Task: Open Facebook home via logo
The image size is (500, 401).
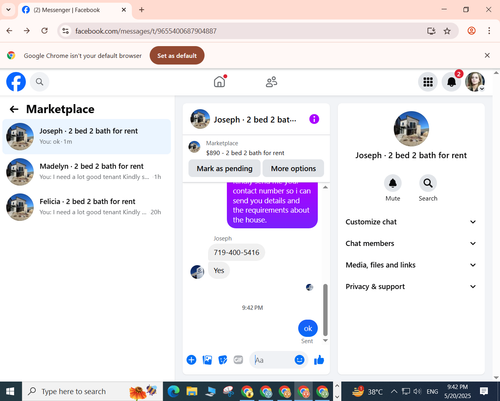Action: [x=16, y=82]
